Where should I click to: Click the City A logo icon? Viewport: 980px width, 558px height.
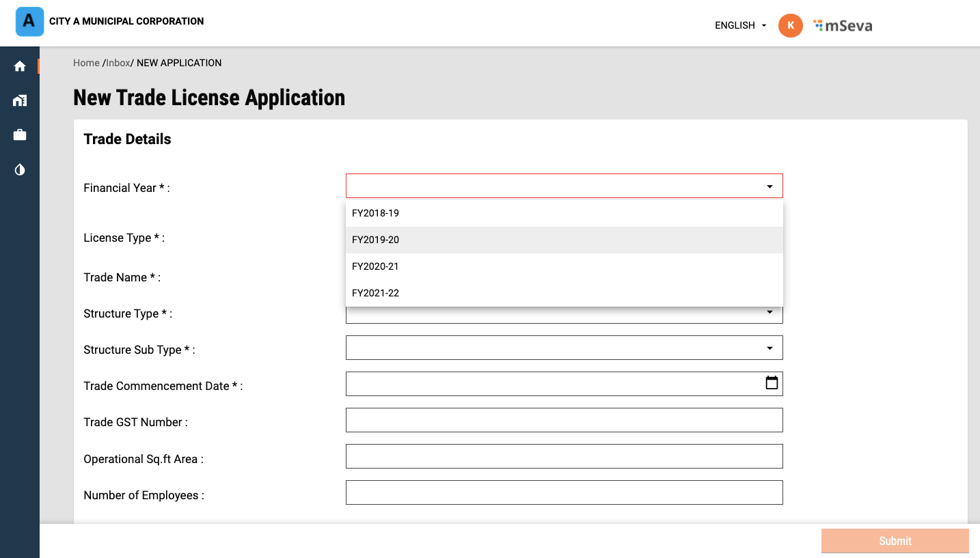(x=29, y=22)
